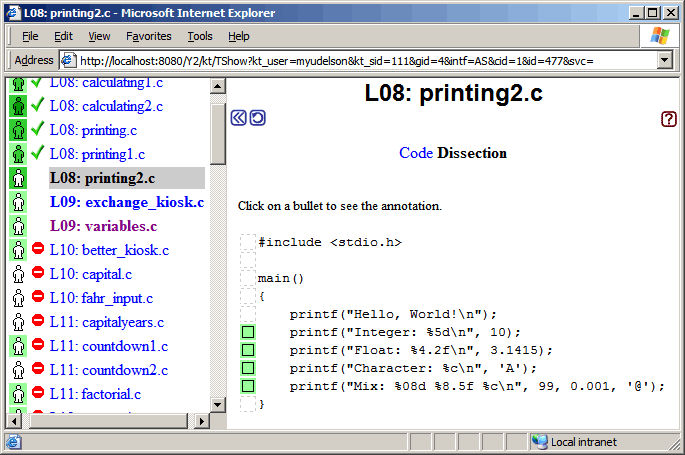Click green bullet for Mix printf line
Viewport: 685px width, 455px height.
coord(248,386)
